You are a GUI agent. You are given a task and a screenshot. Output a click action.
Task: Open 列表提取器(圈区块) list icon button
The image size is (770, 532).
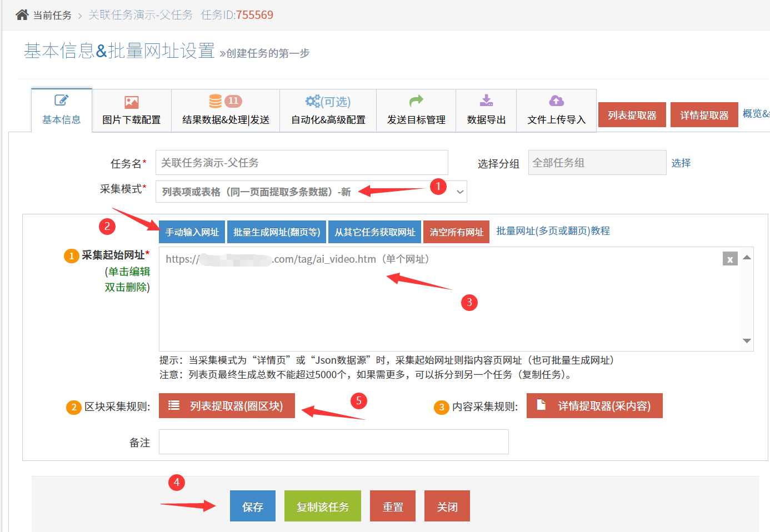pyautogui.click(x=227, y=406)
